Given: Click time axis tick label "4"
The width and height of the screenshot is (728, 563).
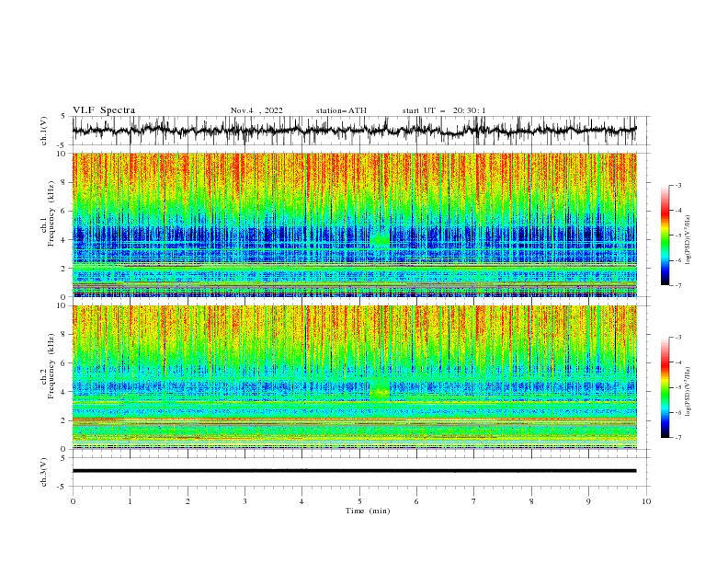Looking at the screenshot, I should (x=301, y=501).
